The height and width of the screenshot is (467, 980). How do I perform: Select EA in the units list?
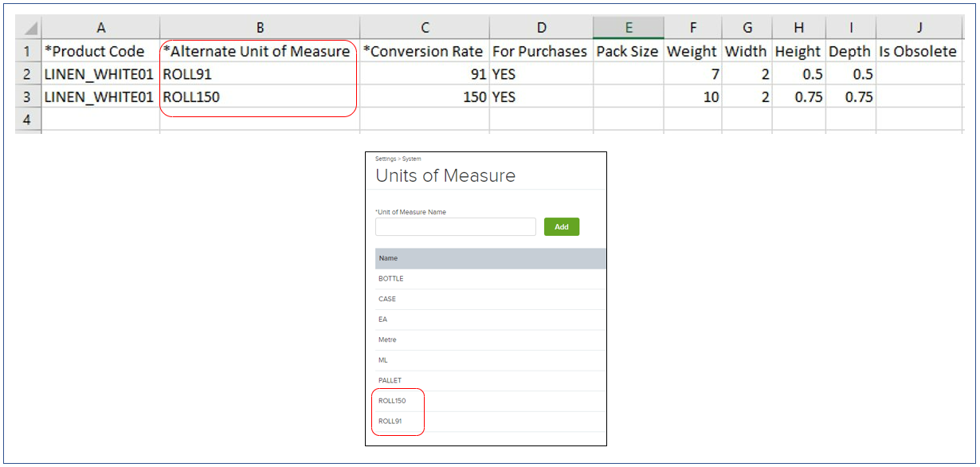(x=491, y=320)
